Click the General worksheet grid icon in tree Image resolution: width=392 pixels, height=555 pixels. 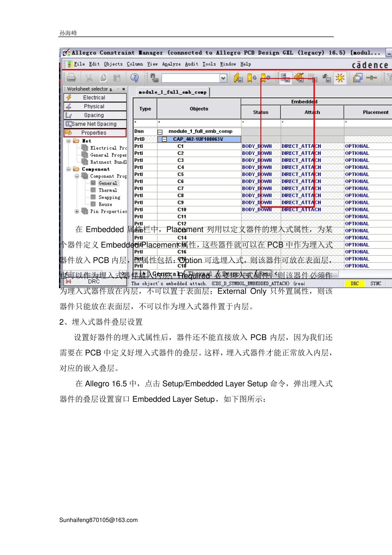tap(93, 183)
